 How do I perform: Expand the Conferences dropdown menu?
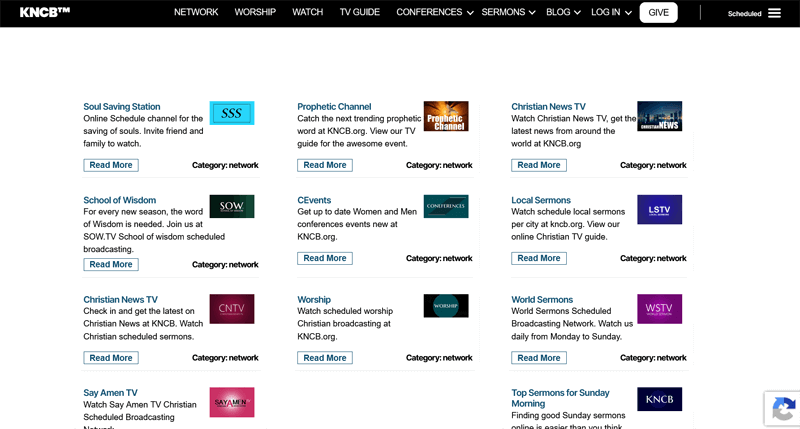(434, 13)
